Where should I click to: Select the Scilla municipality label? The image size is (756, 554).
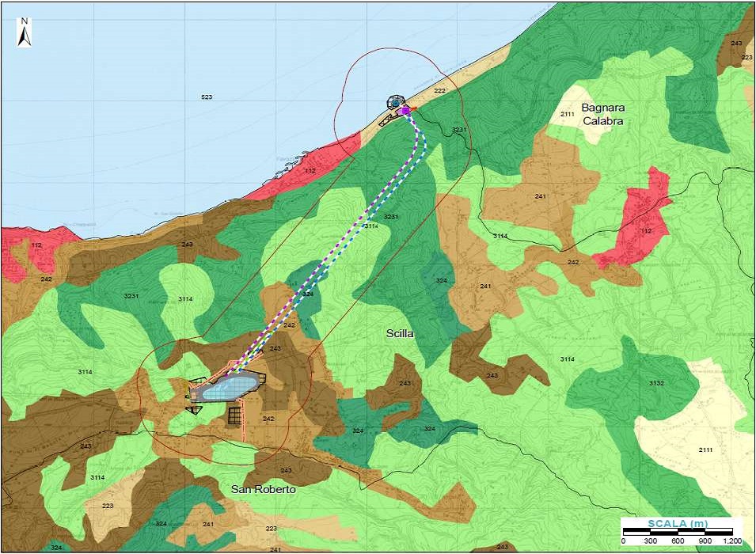pyautogui.click(x=400, y=333)
